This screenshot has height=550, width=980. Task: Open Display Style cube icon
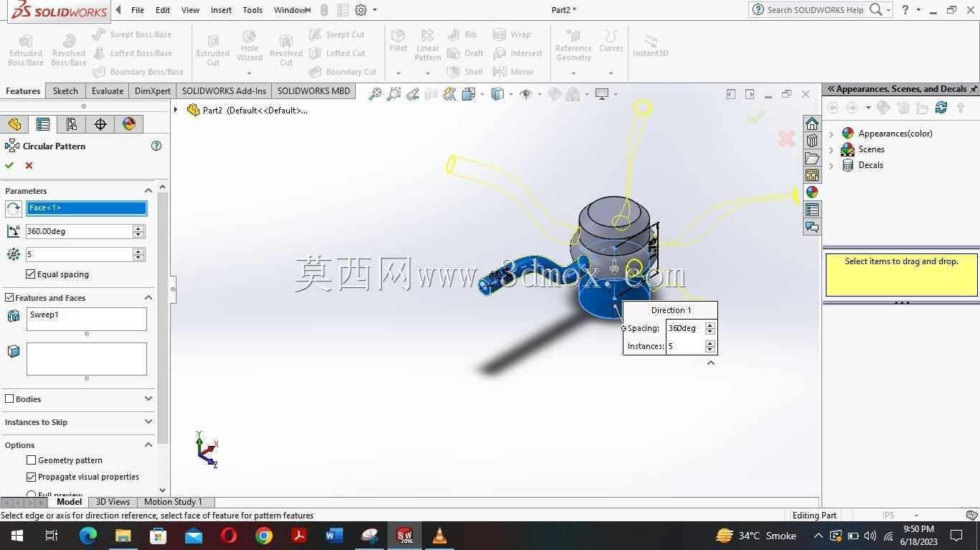[497, 94]
